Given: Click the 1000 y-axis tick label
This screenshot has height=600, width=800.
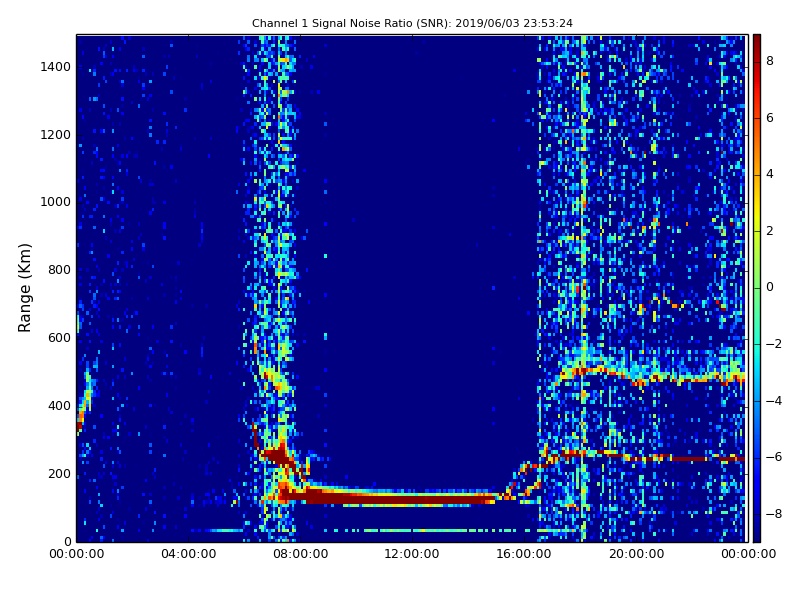Looking at the screenshot, I should (x=56, y=202).
